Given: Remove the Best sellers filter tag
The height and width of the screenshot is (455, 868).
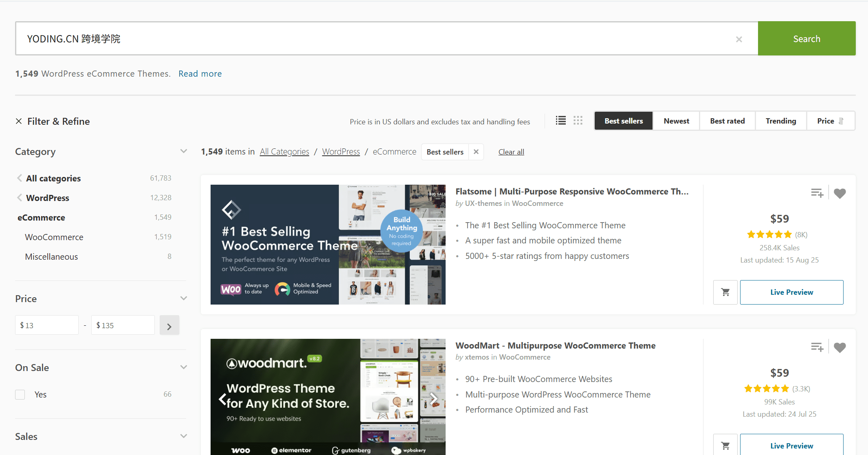Looking at the screenshot, I should (x=476, y=152).
